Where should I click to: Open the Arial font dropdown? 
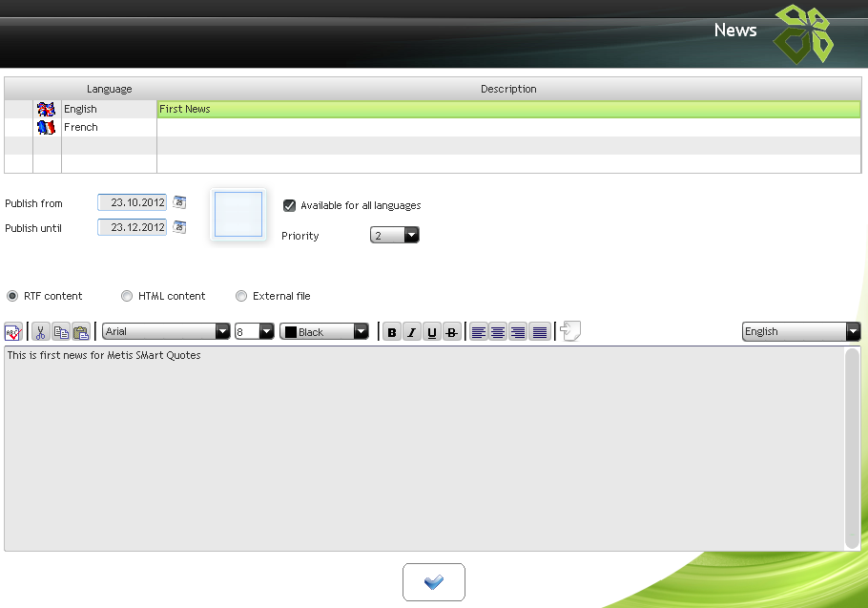point(222,332)
